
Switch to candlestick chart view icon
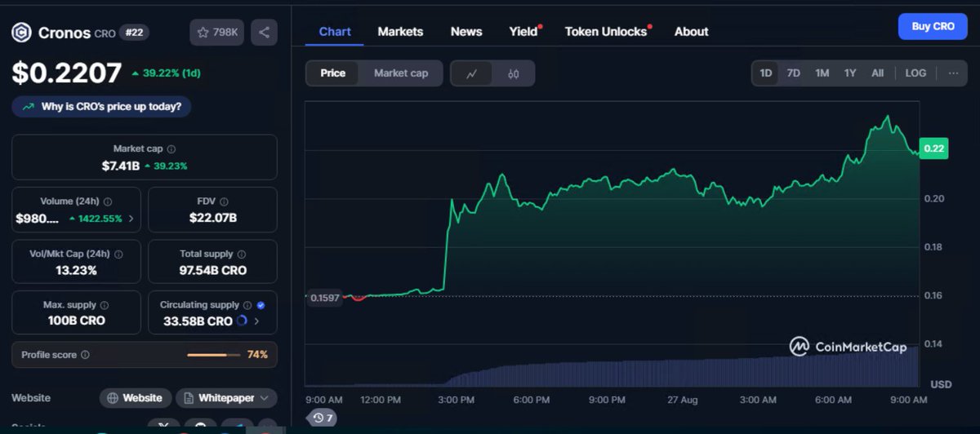click(514, 73)
